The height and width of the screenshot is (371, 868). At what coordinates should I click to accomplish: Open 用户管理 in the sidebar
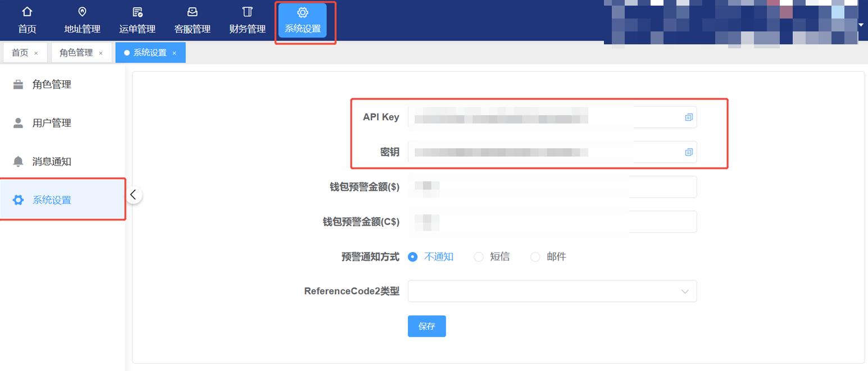click(62, 123)
